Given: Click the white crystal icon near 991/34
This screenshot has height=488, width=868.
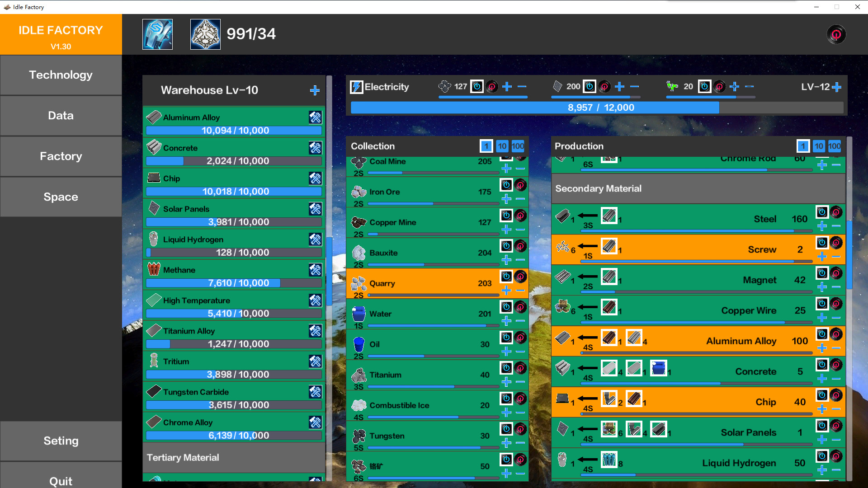Looking at the screenshot, I should (206, 34).
